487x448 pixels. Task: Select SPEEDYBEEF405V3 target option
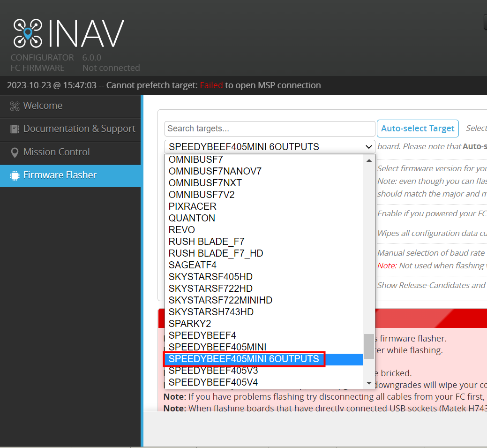pyautogui.click(x=264, y=371)
